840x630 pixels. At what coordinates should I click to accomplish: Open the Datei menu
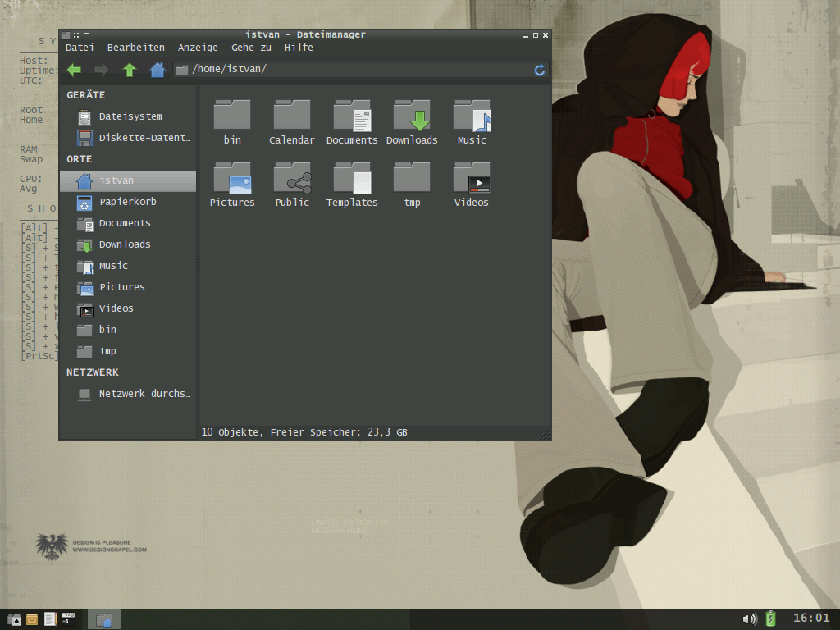pyautogui.click(x=80, y=48)
